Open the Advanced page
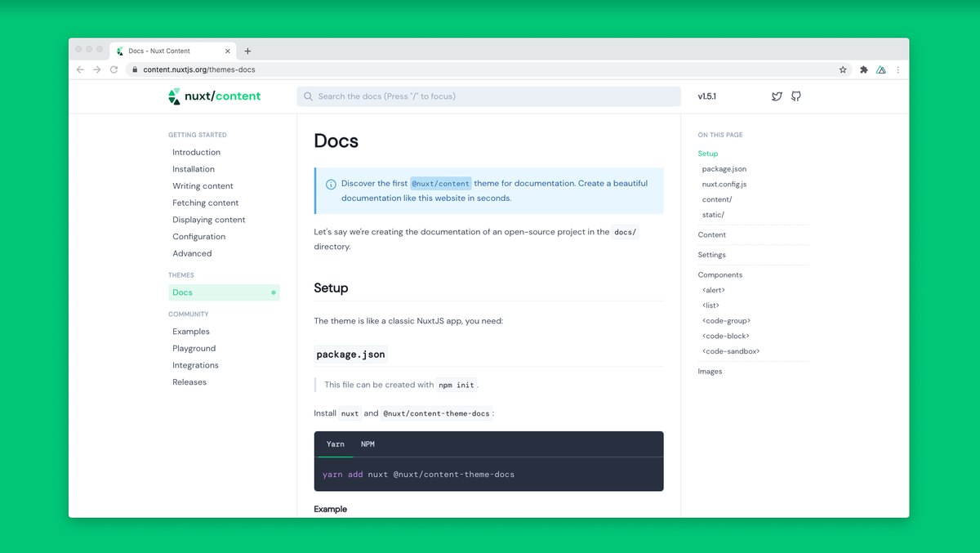The height and width of the screenshot is (553, 980). pos(192,253)
